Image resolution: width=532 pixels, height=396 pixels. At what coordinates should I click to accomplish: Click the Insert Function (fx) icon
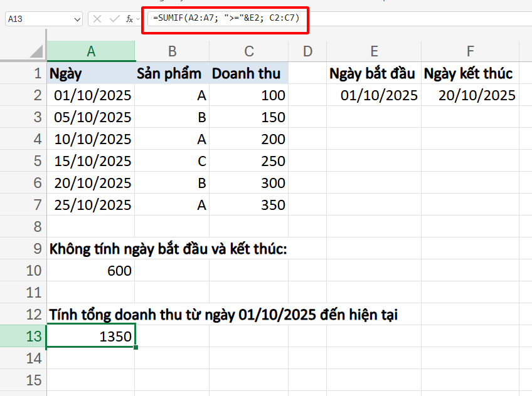[129, 19]
